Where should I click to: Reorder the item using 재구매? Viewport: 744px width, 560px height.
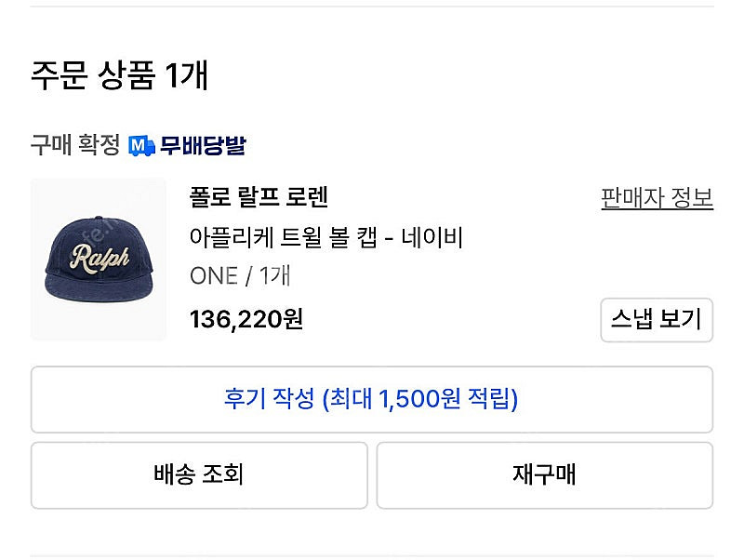[x=545, y=475]
